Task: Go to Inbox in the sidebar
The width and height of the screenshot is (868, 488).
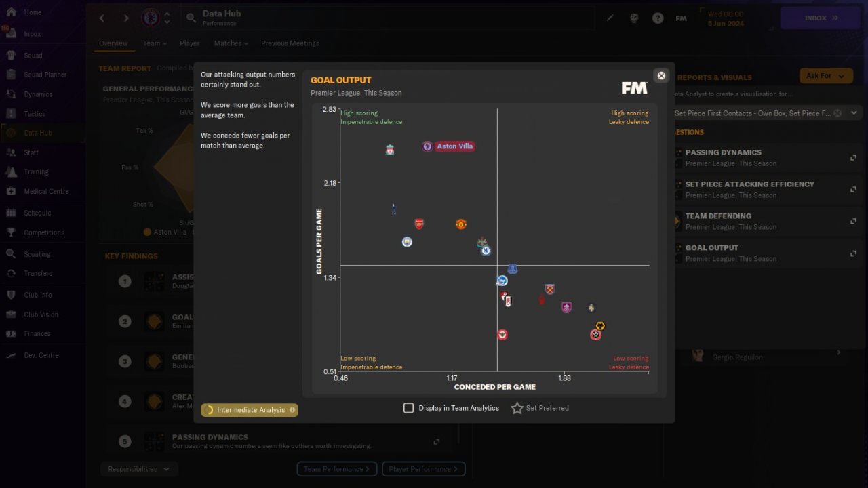Action: (x=33, y=34)
